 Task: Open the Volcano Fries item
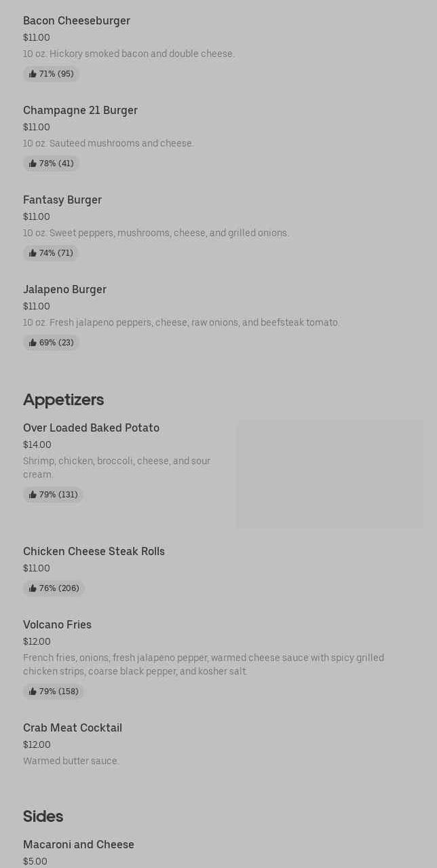coord(57,625)
